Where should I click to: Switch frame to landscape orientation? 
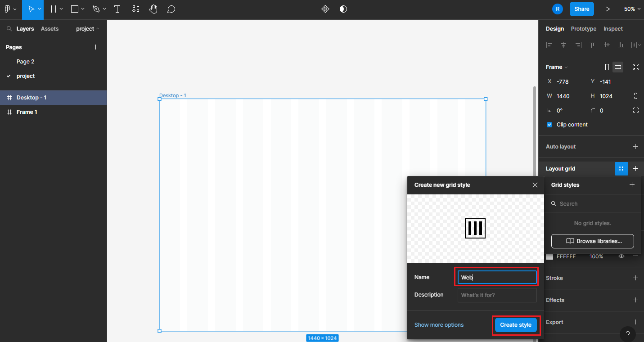click(x=618, y=67)
